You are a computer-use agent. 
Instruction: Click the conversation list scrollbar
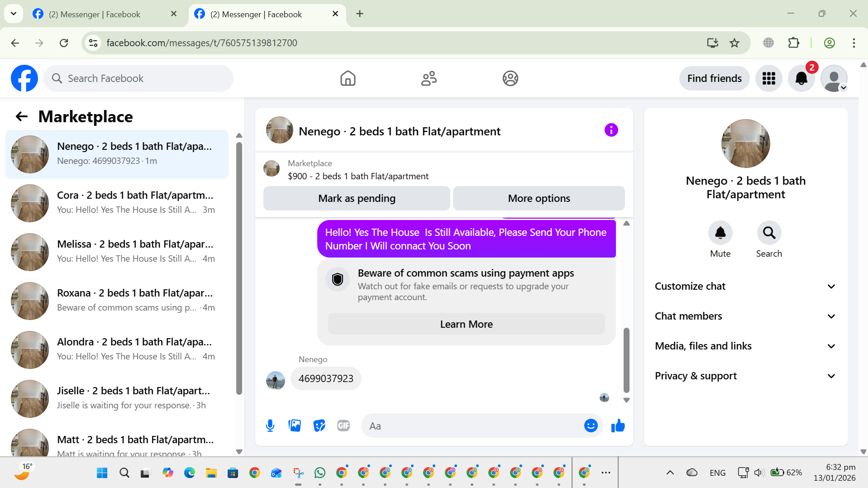pos(239,268)
